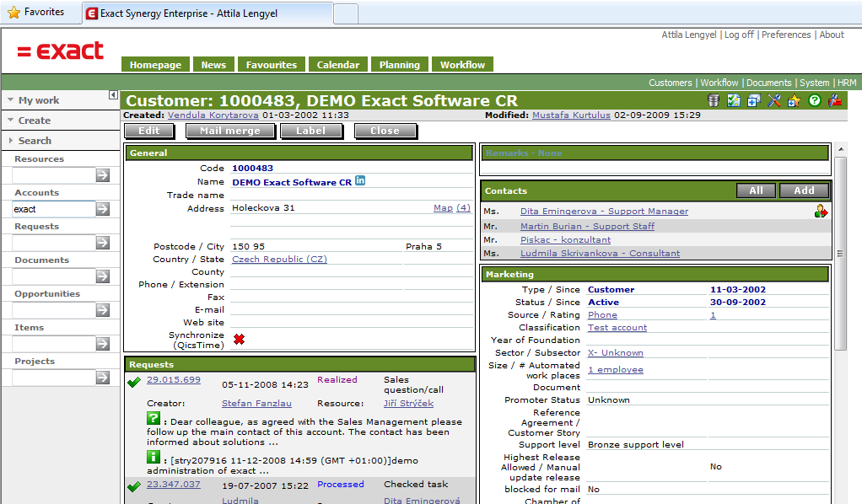Image resolution: width=862 pixels, height=504 pixels.
Task: Open the Planning tab
Action: click(400, 64)
